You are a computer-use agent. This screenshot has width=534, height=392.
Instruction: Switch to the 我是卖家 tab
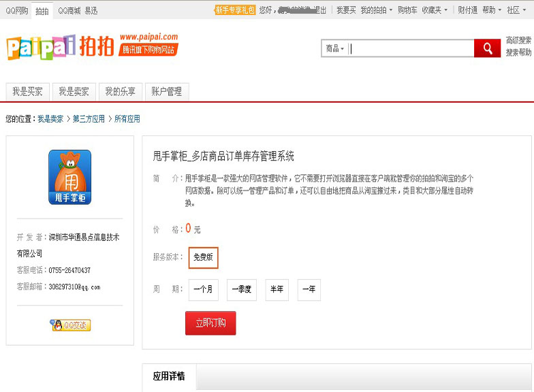pyautogui.click(x=74, y=92)
